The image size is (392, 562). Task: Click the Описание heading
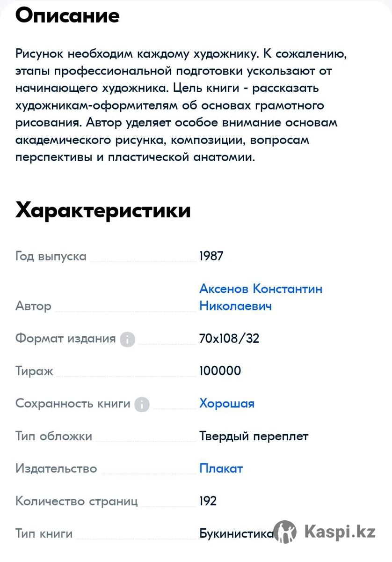click(x=67, y=16)
